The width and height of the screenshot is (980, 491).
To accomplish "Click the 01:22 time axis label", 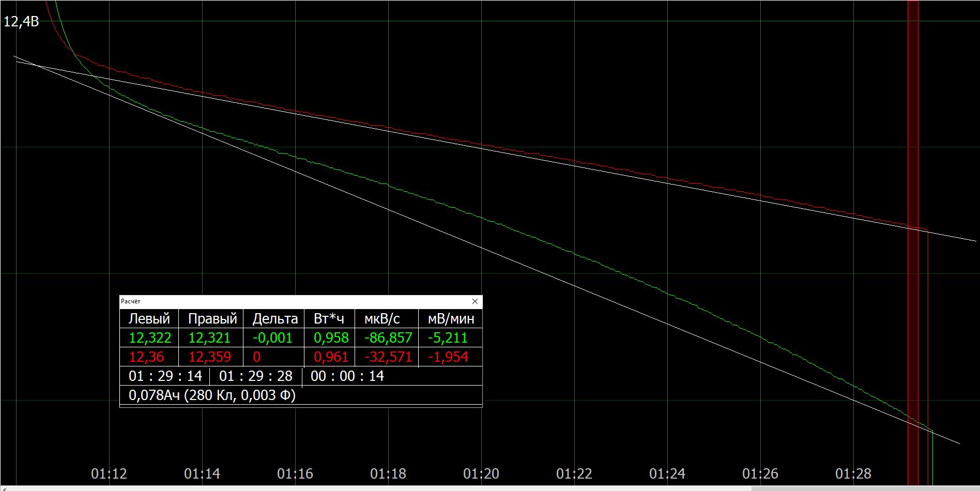I will (574, 473).
